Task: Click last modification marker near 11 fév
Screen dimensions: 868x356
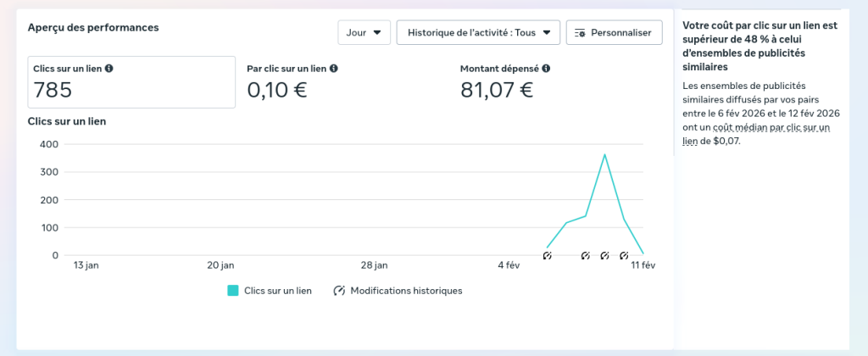Action: click(x=624, y=256)
